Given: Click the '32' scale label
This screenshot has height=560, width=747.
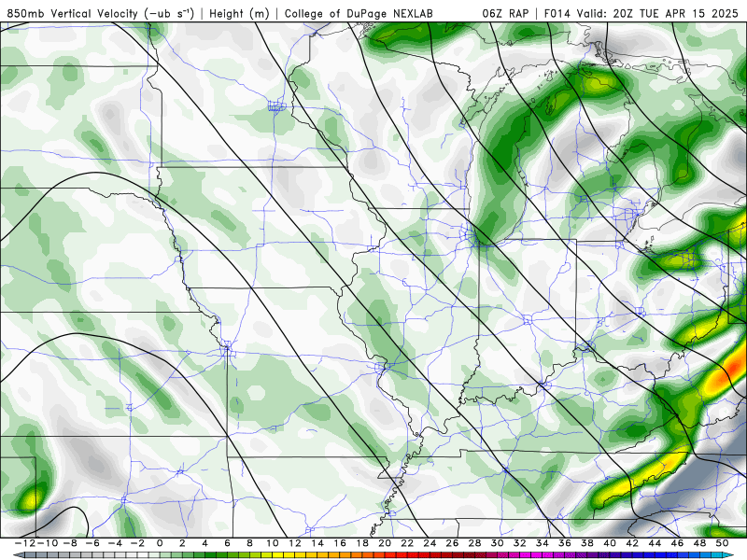Looking at the screenshot, I should click(x=520, y=543).
